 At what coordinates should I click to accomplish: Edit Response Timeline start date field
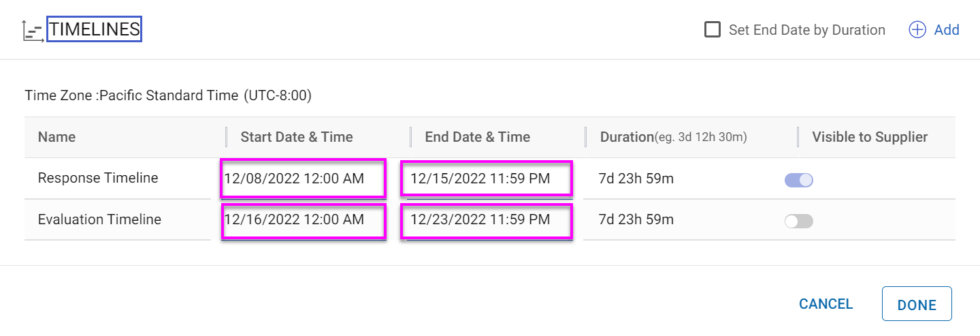303,179
